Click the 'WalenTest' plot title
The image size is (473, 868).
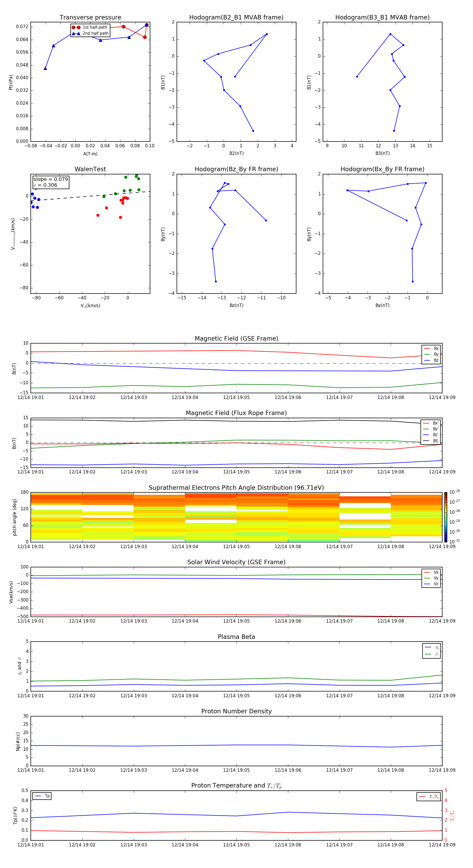pyautogui.click(x=90, y=169)
